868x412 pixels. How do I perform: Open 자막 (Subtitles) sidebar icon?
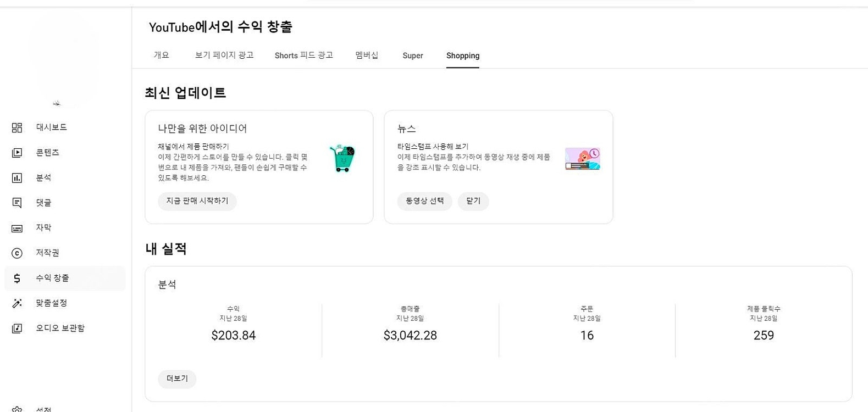[x=16, y=227]
